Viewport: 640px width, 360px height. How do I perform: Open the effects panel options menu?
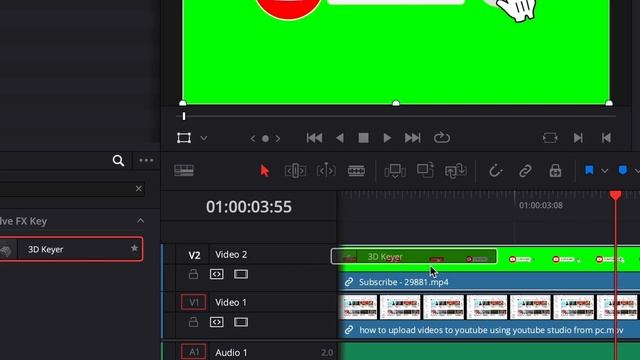146,160
